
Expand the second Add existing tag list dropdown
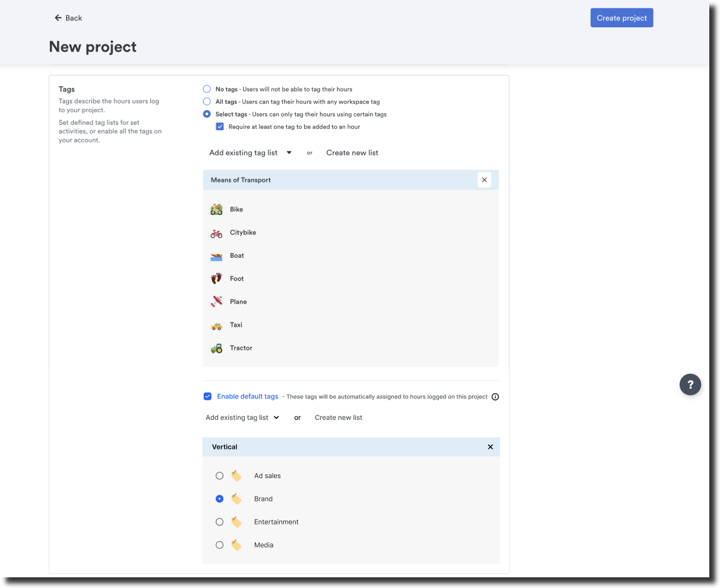pyautogui.click(x=242, y=418)
